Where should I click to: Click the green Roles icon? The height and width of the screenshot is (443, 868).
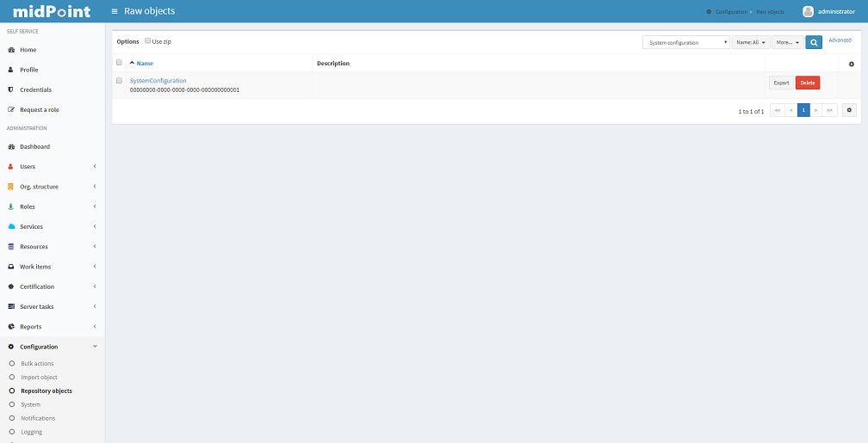point(11,206)
